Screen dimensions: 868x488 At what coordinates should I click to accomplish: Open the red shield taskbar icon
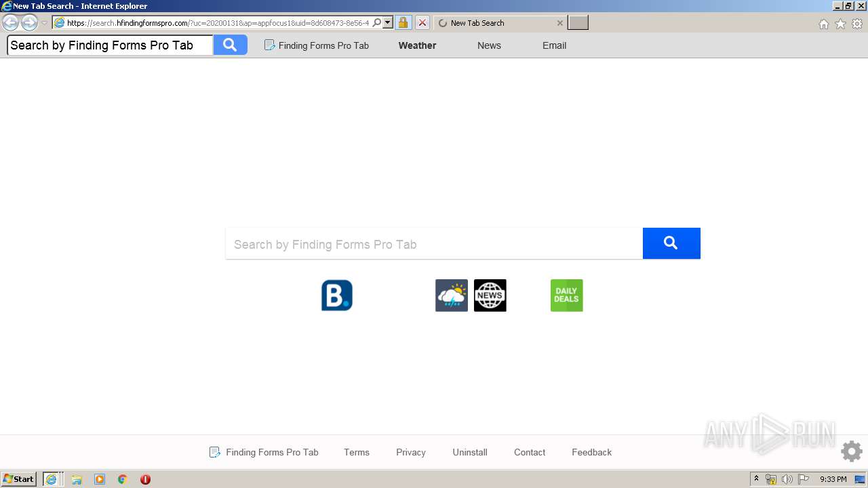coord(145,479)
